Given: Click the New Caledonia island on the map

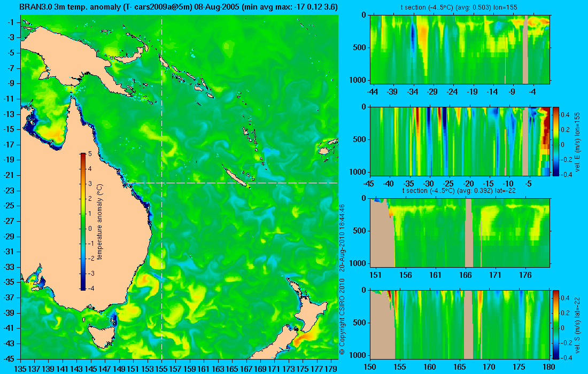Looking at the screenshot, I should click(236, 176).
